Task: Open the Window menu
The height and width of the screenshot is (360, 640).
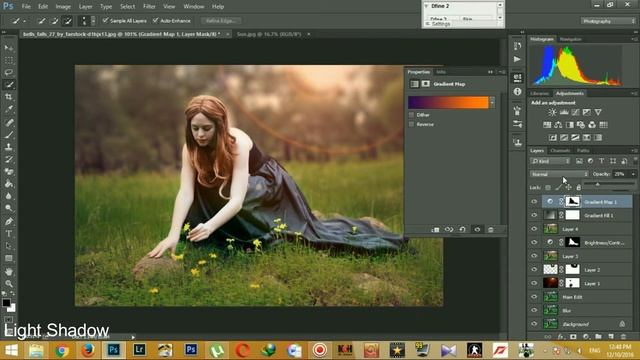Action: coord(193,7)
